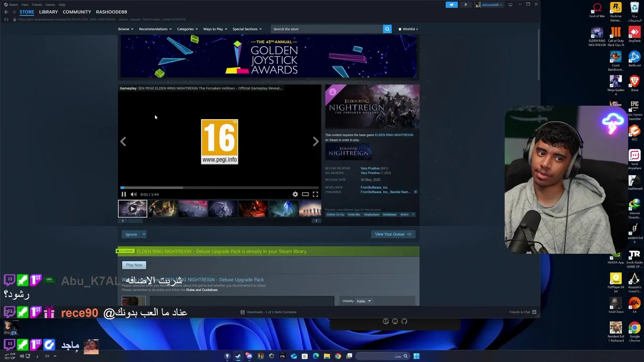The height and width of the screenshot is (362, 644).
Task: Open the Help menu
Action: (62, 5)
